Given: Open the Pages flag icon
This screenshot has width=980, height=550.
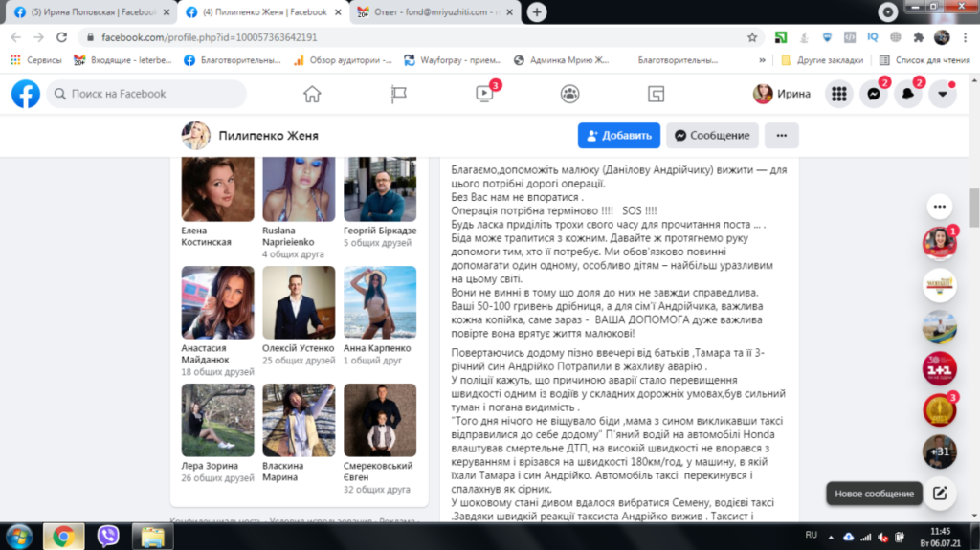Looking at the screenshot, I should point(399,94).
